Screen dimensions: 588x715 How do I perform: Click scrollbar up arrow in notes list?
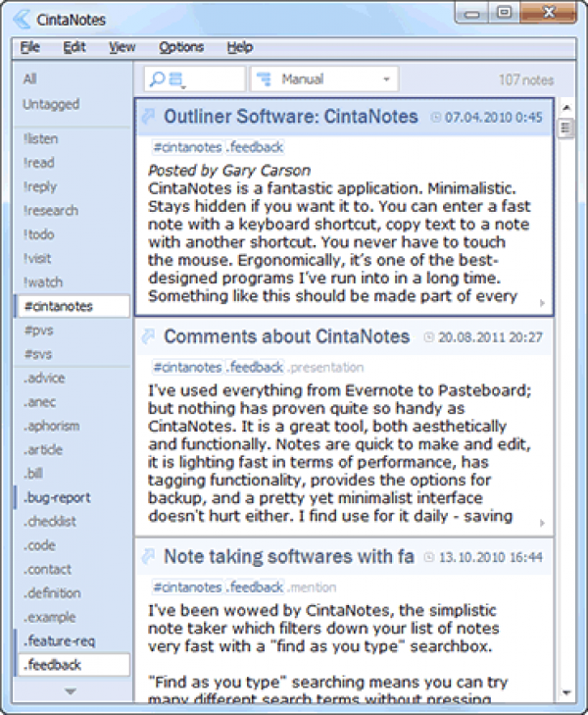click(566, 108)
